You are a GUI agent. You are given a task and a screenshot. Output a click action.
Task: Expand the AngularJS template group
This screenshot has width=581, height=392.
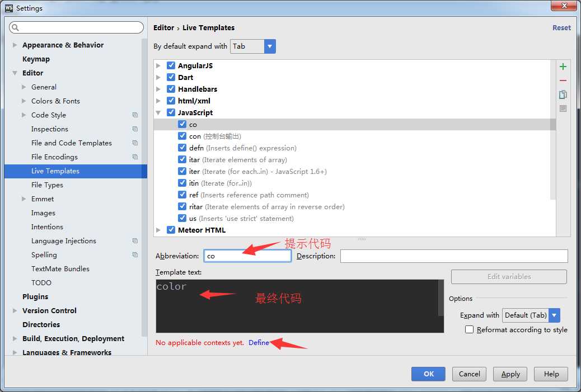point(158,65)
